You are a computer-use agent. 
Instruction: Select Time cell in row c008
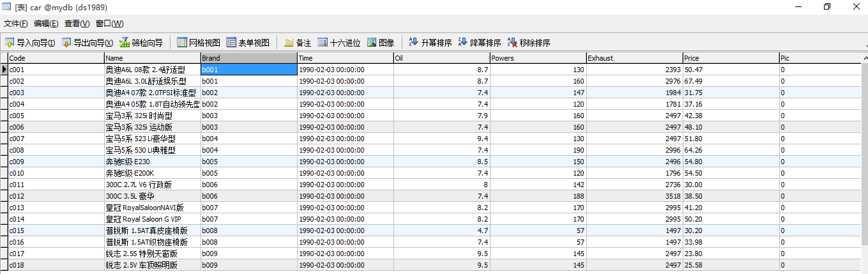click(346, 150)
